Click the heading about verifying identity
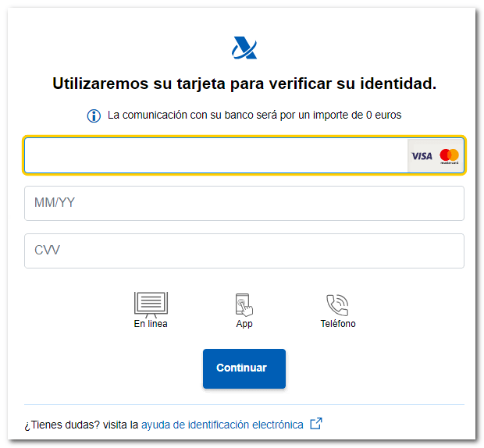484x448 pixels. [x=244, y=84]
